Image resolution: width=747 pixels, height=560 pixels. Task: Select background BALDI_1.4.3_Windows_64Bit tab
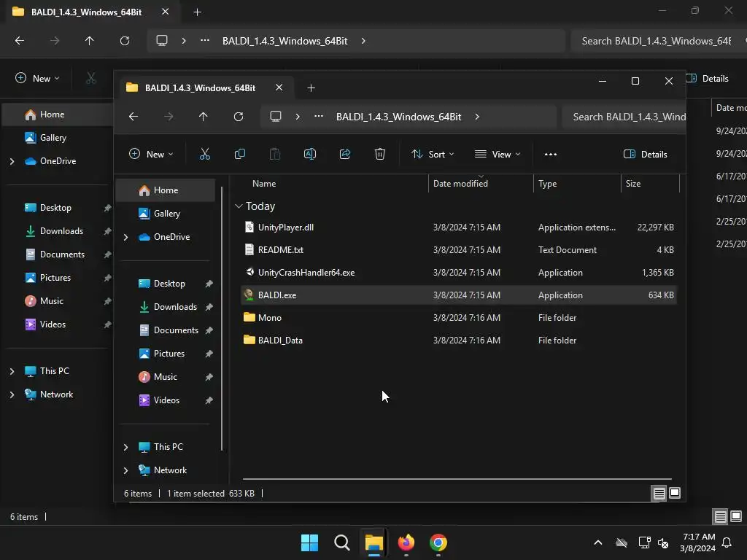coord(86,12)
